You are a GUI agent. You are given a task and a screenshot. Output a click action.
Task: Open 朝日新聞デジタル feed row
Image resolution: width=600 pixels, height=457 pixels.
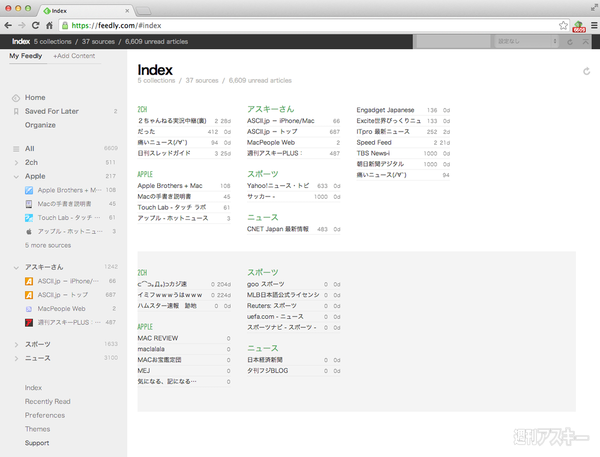(x=403, y=164)
